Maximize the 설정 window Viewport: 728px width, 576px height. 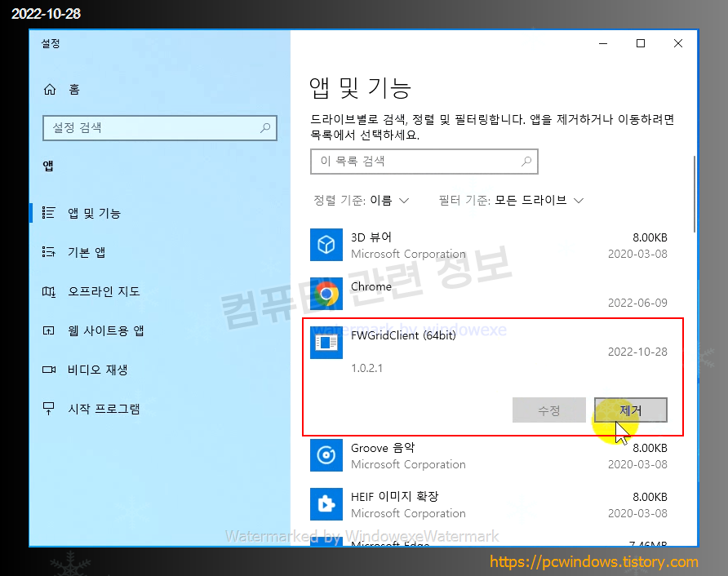tap(641, 43)
